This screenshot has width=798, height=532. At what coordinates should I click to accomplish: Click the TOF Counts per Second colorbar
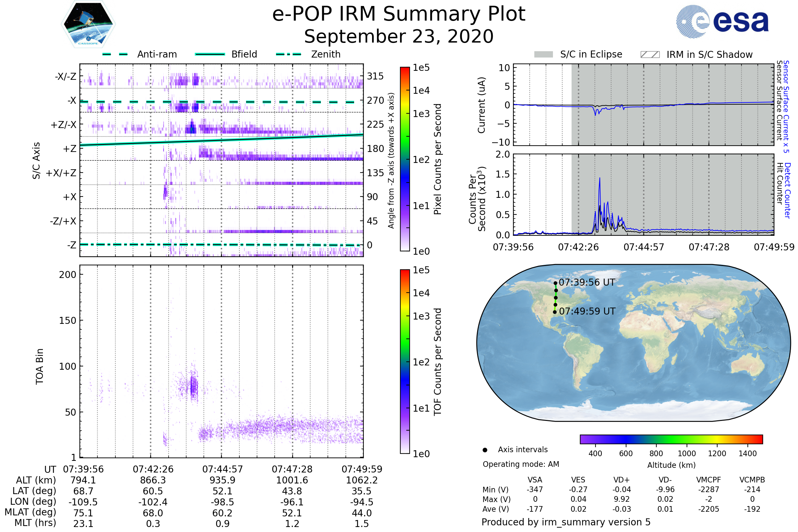(x=405, y=362)
